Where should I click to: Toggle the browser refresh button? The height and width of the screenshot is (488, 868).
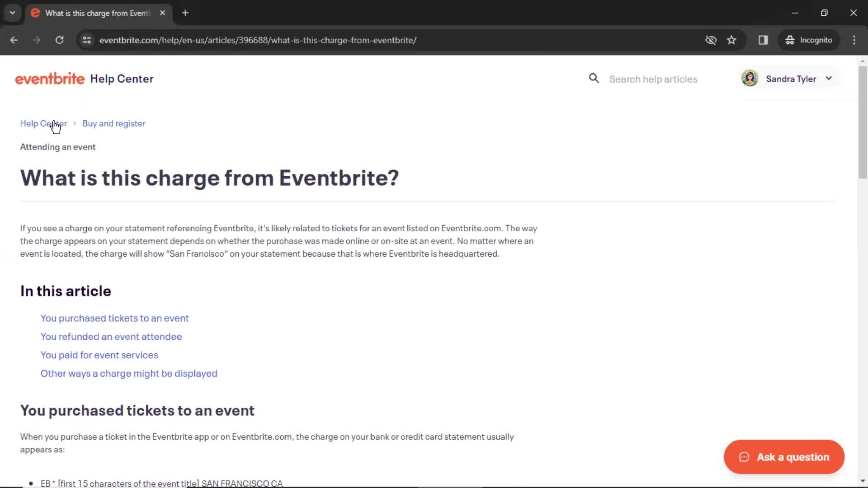coord(59,40)
